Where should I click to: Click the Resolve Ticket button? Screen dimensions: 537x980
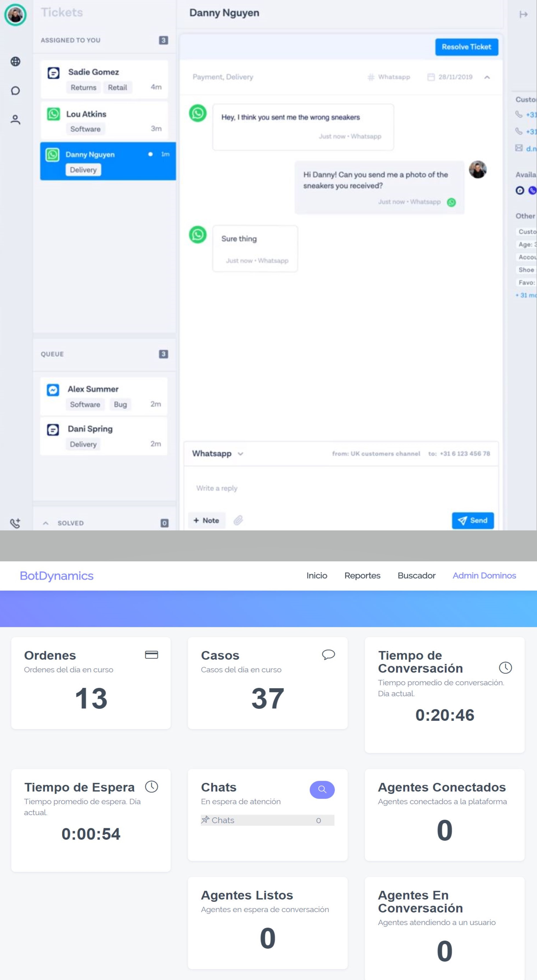point(466,47)
